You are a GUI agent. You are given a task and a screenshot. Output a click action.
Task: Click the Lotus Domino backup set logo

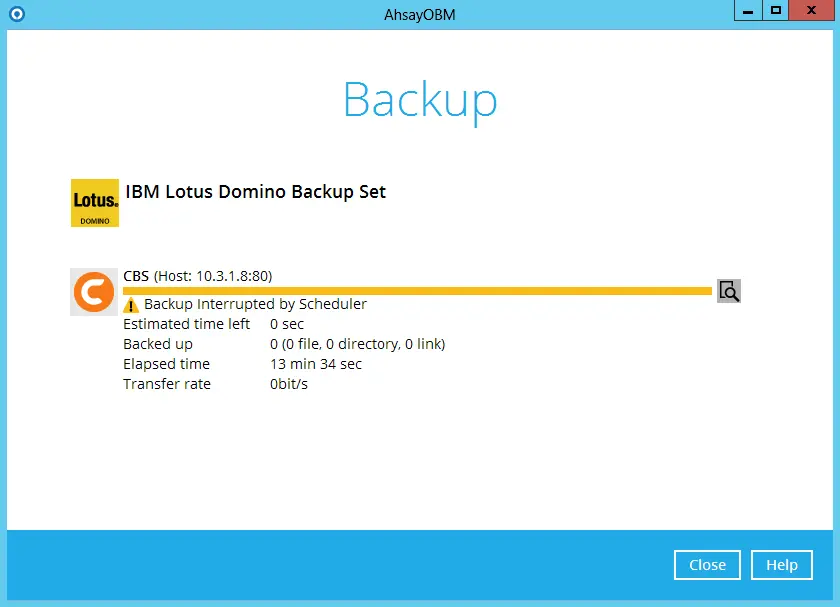coord(94,202)
